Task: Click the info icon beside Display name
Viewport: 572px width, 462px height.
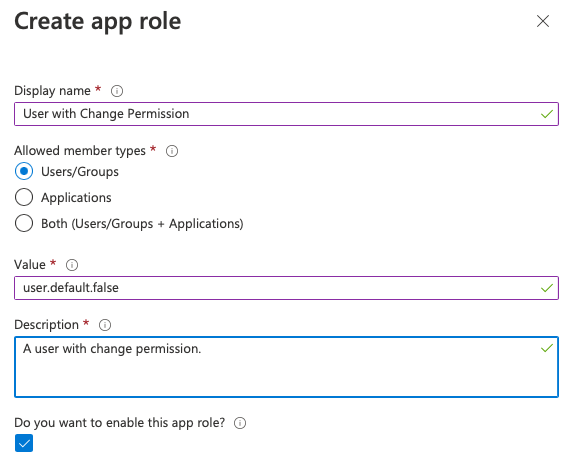Action: click(117, 91)
